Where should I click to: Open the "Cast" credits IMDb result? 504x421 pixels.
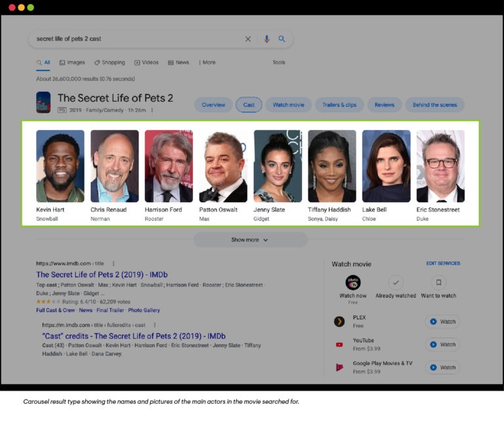click(134, 336)
